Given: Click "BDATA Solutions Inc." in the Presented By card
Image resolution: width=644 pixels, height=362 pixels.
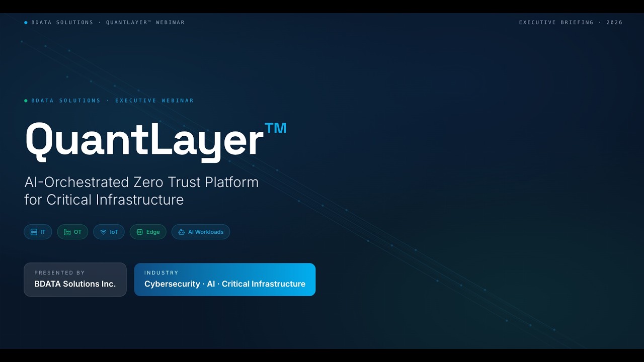Looking at the screenshot, I should pyautogui.click(x=75, y=284).
